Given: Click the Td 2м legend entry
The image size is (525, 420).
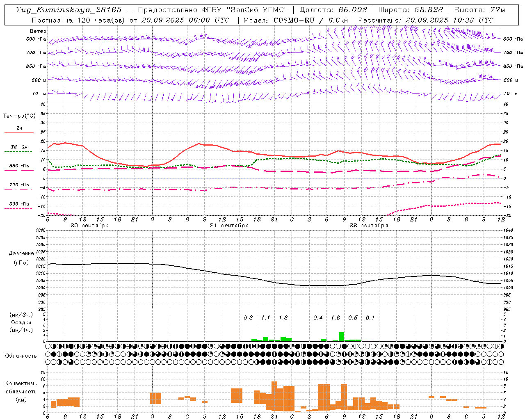Looking at the screenshot, I should (19, 147).
